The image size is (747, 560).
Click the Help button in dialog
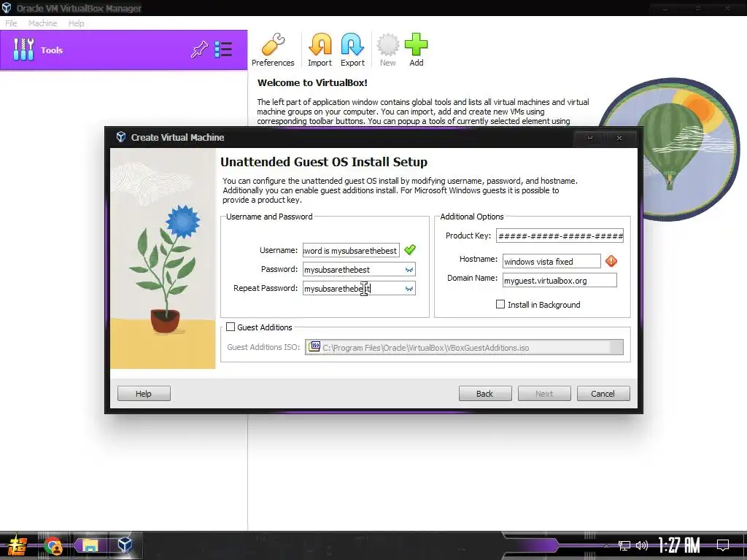point(144,393)
